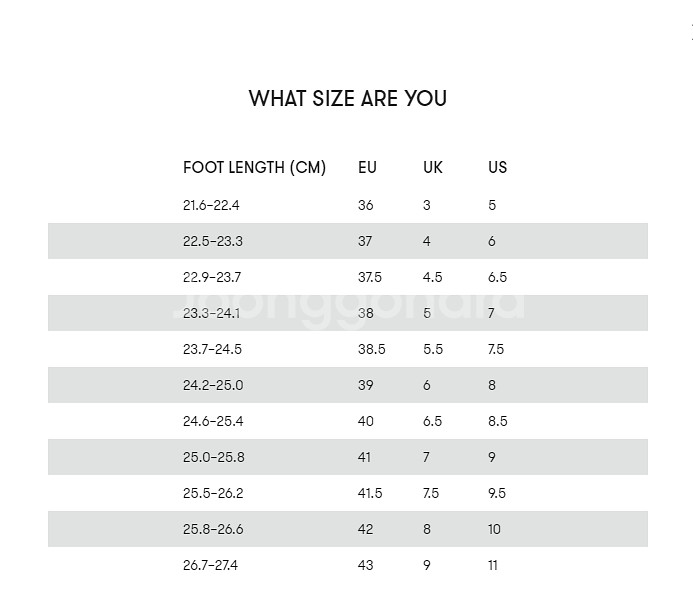Select the 24.2-25.0 foot length cell
The height and width of the screenshot is (604, 693).
(213, 385)
